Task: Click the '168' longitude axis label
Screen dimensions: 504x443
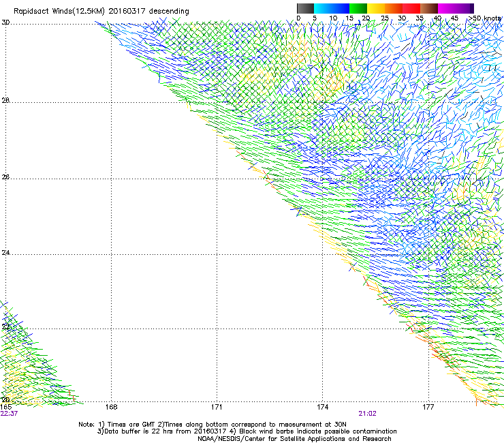Action: click(112, 407)
